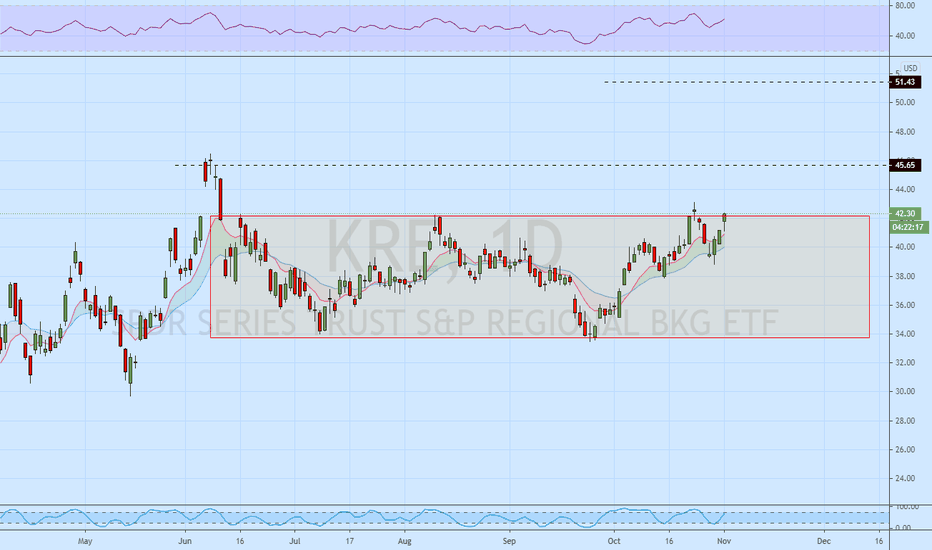Click the 28.00 price axis label
This screenshot has width=932, height=550.
(905, 420)
